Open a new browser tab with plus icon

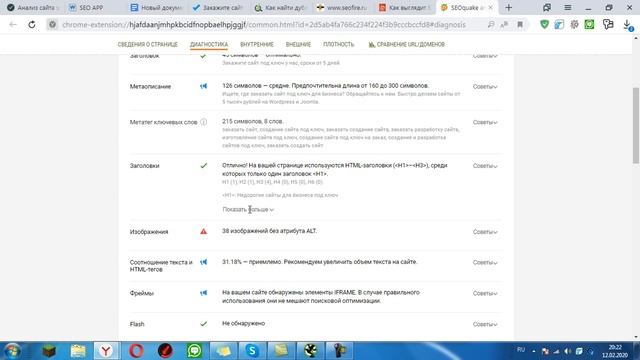509,7
